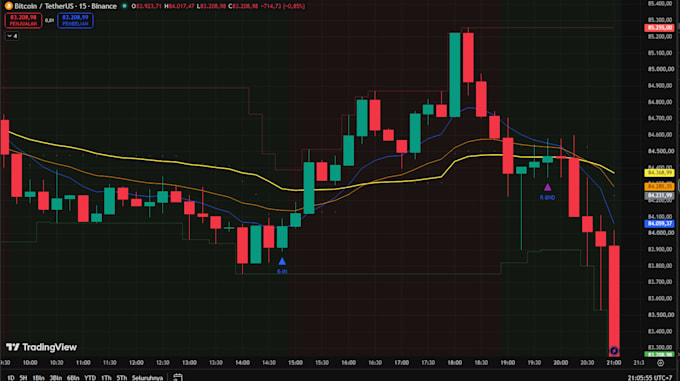
Task: Click the blue B-IN up-arrow signal marker
Action: click(x=282, y=261)
